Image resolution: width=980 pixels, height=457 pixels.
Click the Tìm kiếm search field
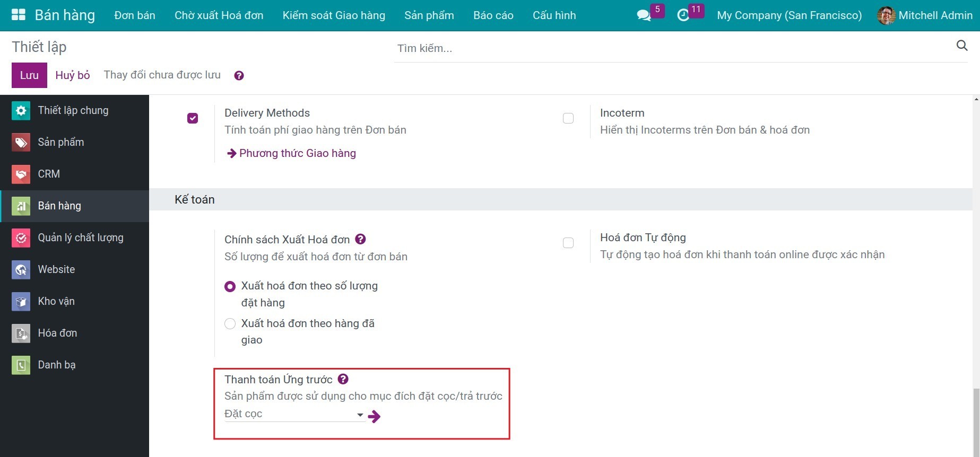[669, 48]
